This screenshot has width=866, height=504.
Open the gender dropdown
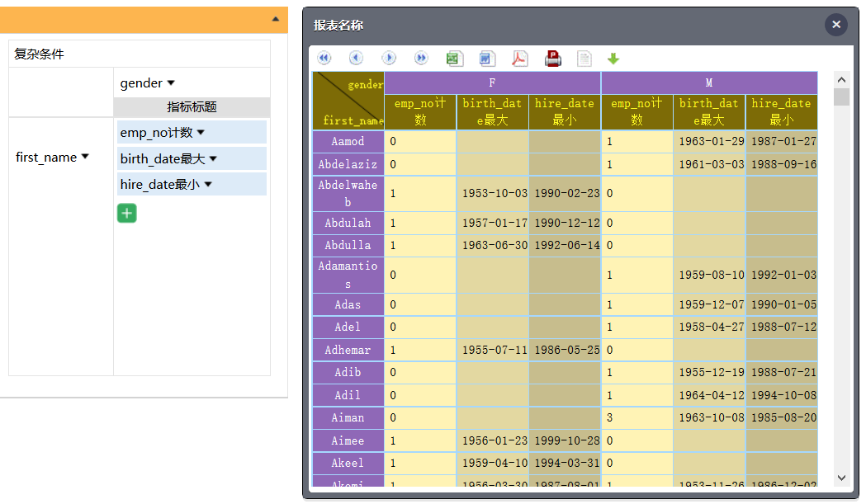tap(171, 83)
